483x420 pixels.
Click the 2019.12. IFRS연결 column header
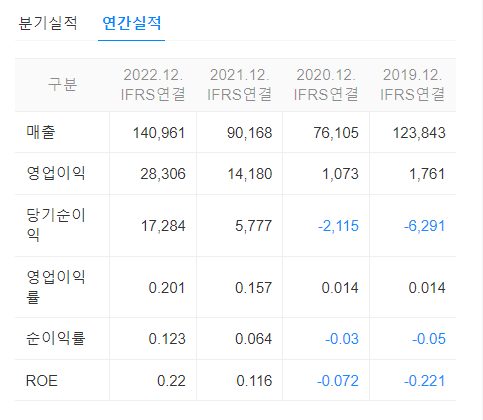pos(413,85)
